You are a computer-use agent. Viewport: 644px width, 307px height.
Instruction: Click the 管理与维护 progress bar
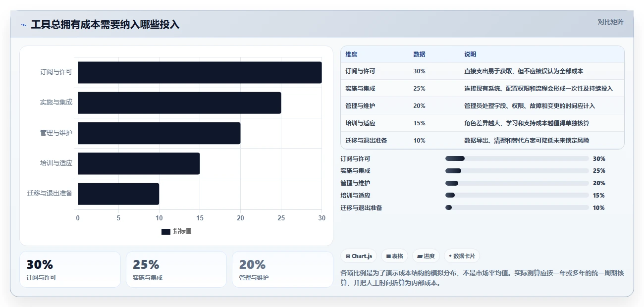(x=517, y=183)
